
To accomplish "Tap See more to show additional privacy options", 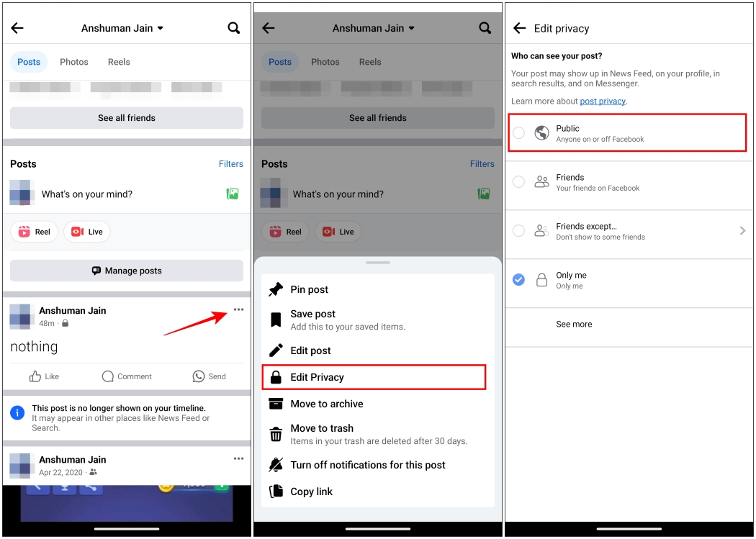I will coord(574,324).
